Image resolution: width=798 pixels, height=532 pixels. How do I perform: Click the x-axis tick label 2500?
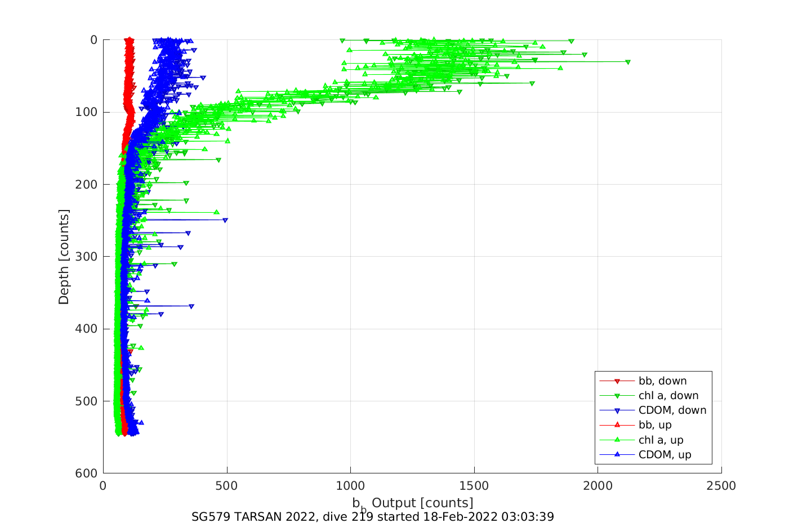[x=721, y=486]
